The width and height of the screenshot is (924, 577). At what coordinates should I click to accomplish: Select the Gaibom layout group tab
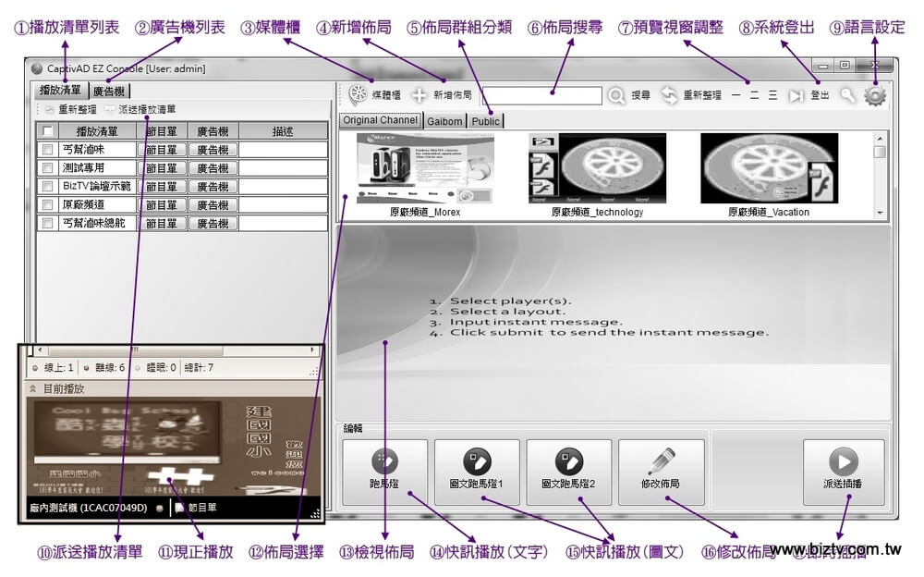point(444,121)
